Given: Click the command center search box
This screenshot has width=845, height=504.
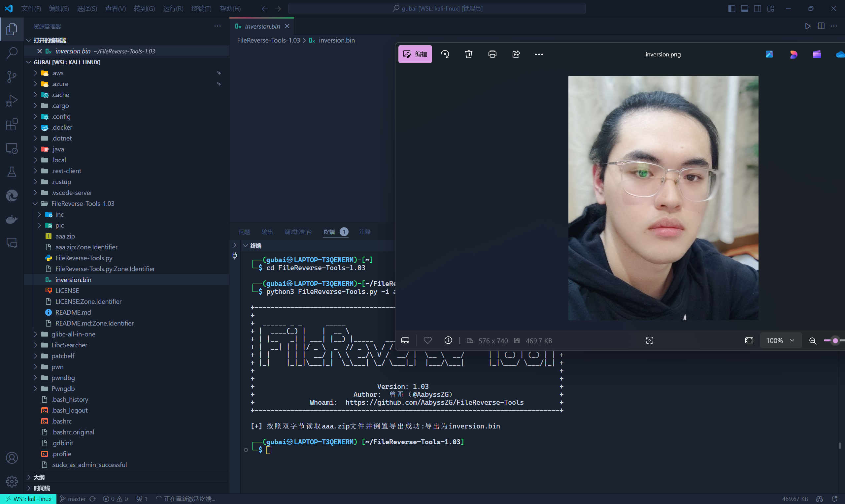Looking at the screenshot, I should [437, 9].
